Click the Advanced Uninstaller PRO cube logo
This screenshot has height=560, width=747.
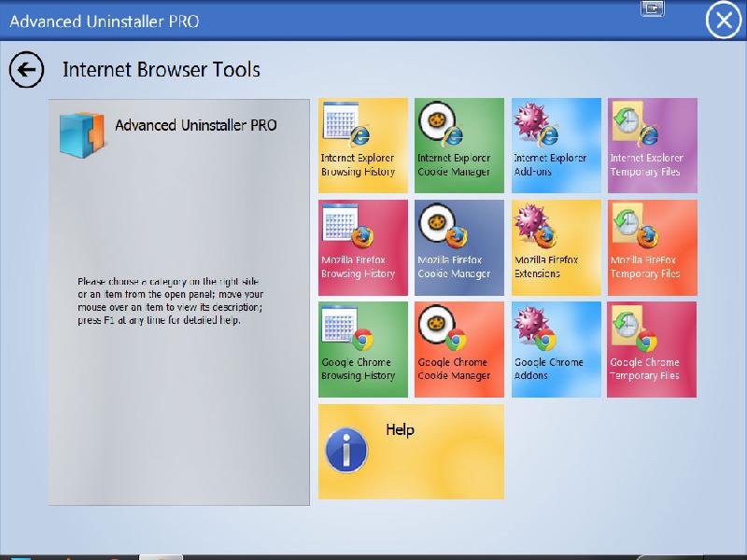pos(82,134)
